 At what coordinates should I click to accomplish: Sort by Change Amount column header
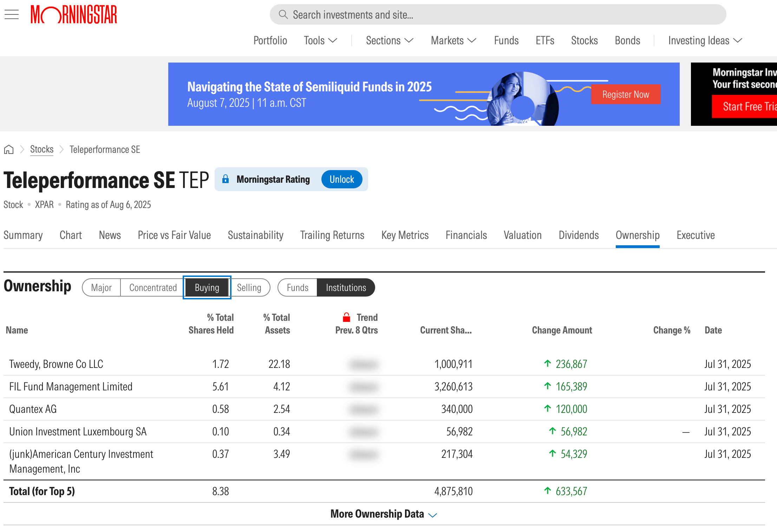point(562,330)
